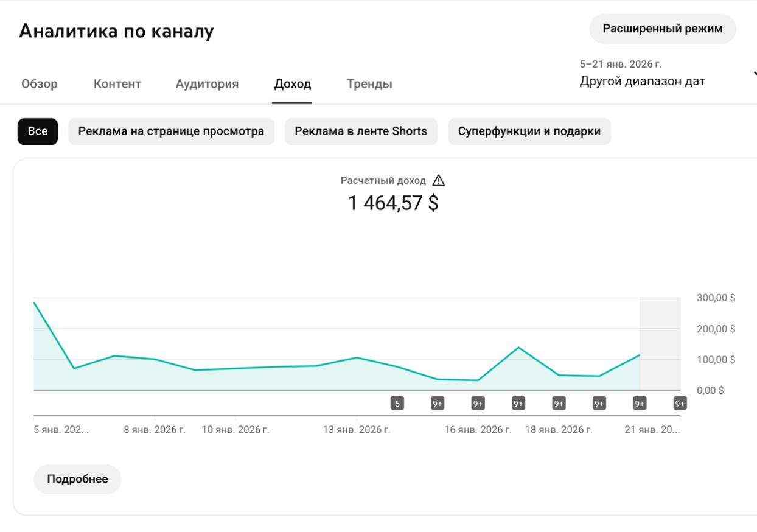The image size is (757, 532).
Task: Open the 9+ marker above 16 янв. 2026
Action: (x=478, y=403)
